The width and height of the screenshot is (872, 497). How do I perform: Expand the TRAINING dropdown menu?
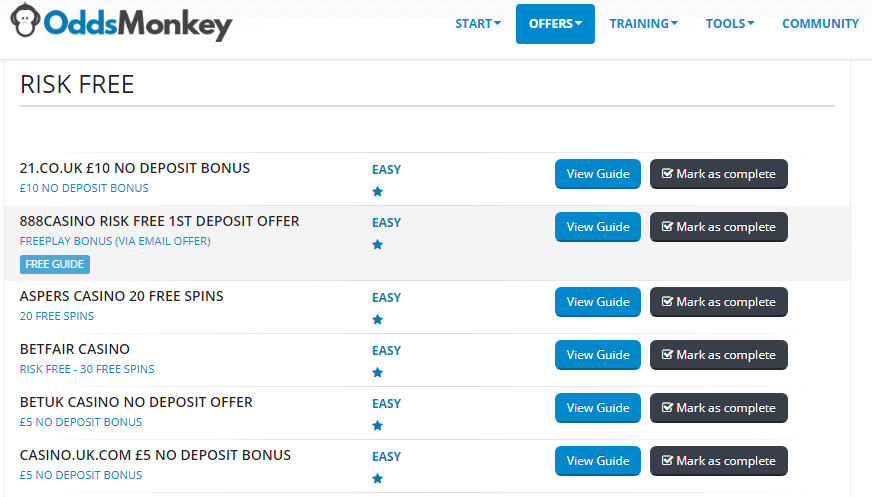click(643, 24)
